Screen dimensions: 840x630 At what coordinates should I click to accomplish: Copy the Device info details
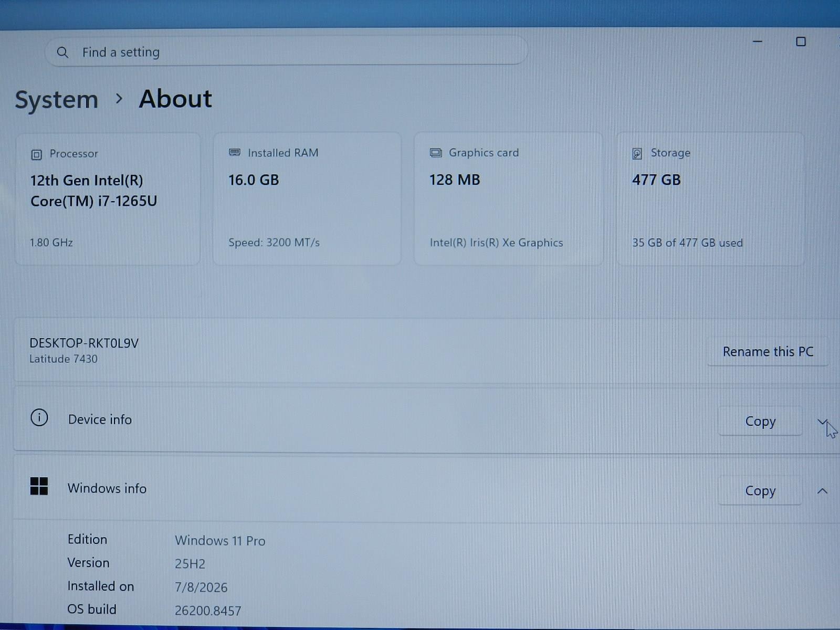tap(760, 422)
